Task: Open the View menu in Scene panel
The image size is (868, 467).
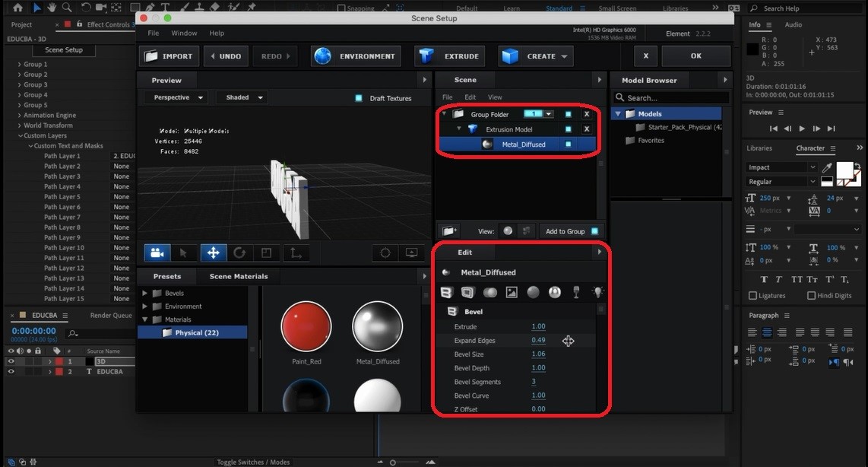Action: [494, 97]
